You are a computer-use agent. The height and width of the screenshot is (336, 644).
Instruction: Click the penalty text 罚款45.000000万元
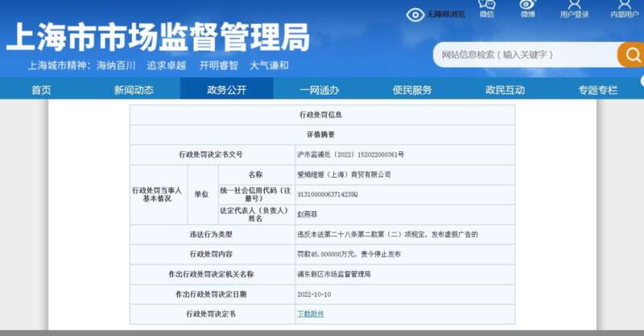(x=327, y=254)
